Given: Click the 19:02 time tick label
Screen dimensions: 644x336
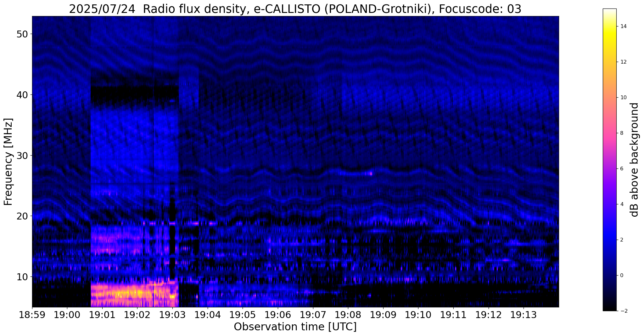Looking at the screenshot, I should (x=137, y=315).
